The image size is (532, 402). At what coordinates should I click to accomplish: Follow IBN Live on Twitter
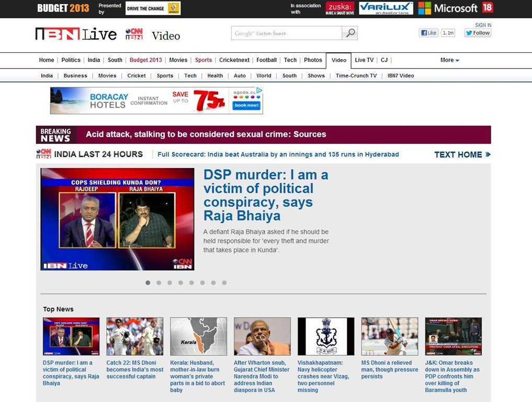478,33
